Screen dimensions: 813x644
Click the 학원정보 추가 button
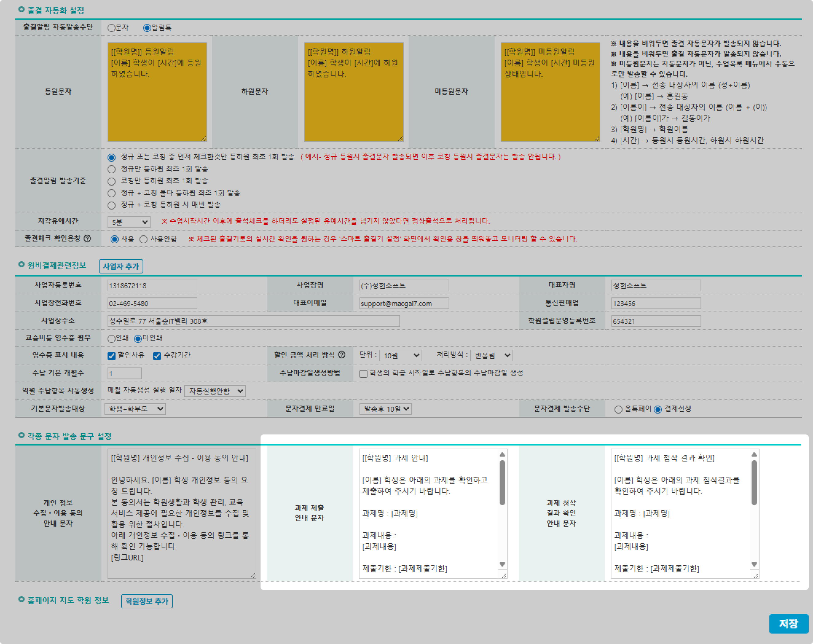click(x=147, y=601)
